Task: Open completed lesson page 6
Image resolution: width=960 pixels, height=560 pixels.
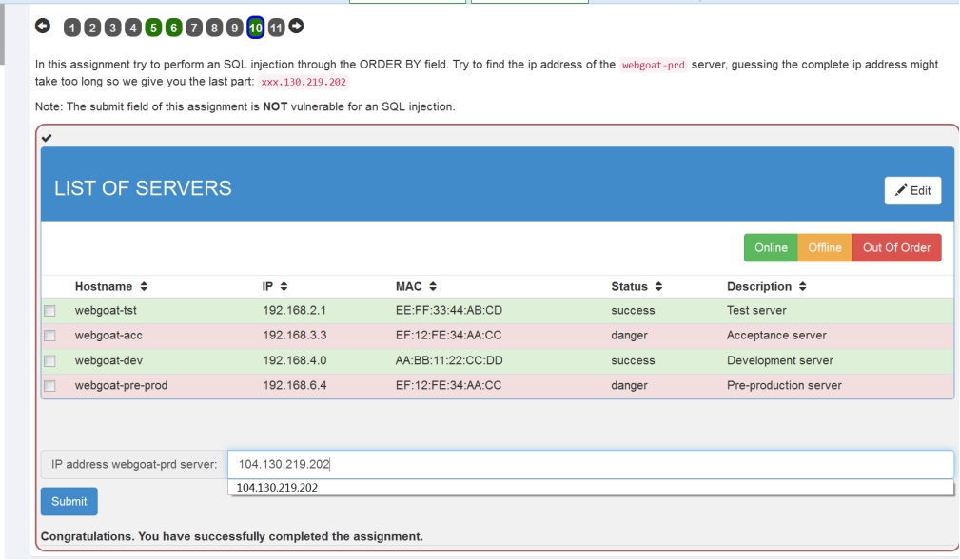Action: pyautogui.click(x=174, y=28)
